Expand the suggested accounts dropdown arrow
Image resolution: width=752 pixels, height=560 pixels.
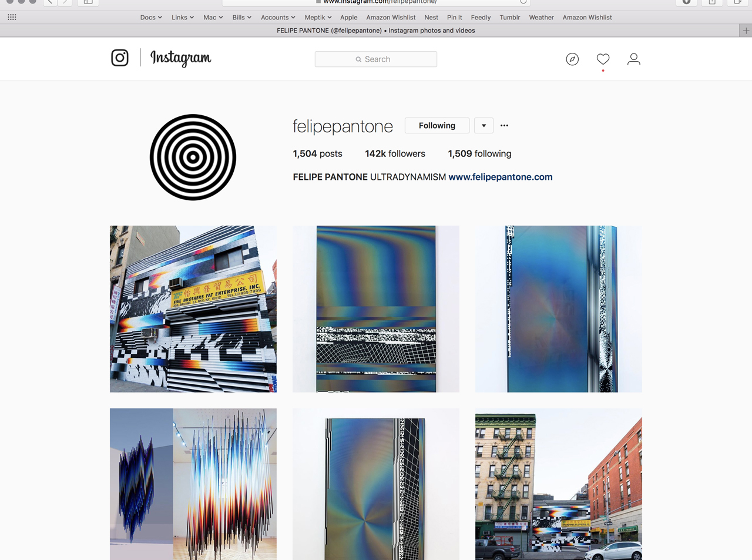tap(484, 126)
